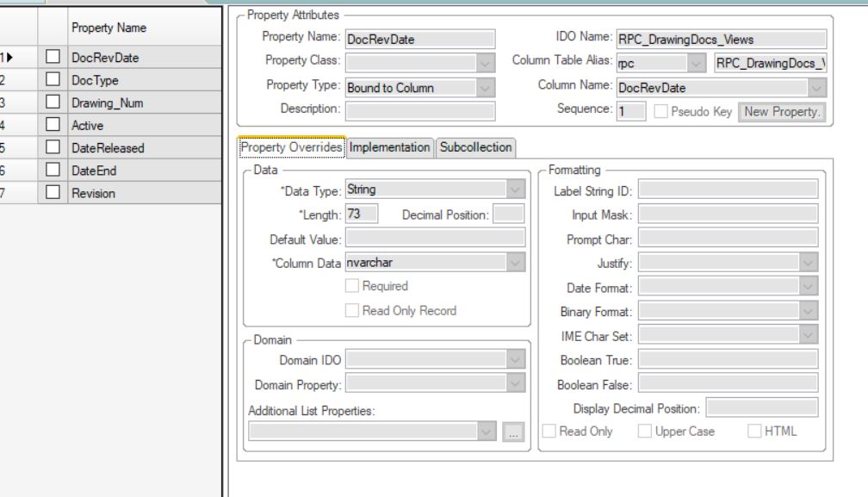
Task: Switch to the Implementation tab
Action: pyautogui.click(x=390, y=147)
